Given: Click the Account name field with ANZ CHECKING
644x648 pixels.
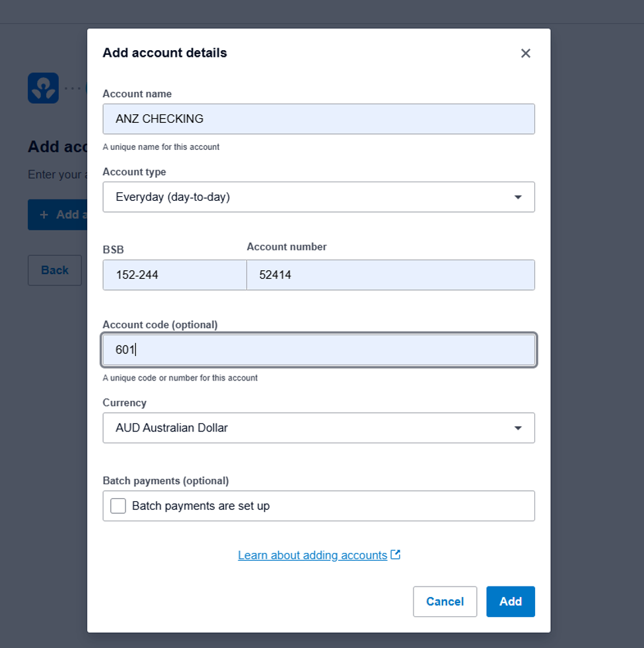Looking at the screenshot, I should 318,119.
